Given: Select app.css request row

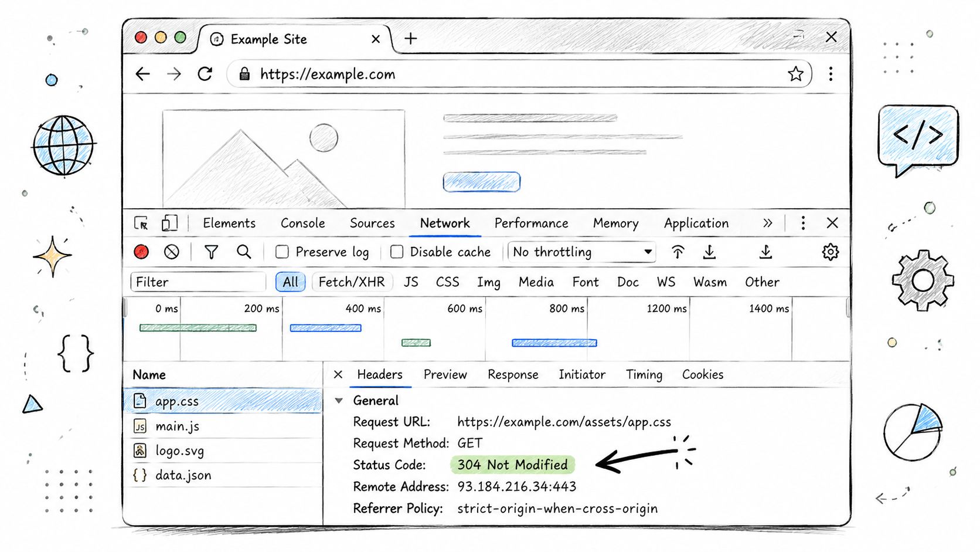Looking at the screenshot, I should (223, 401).
